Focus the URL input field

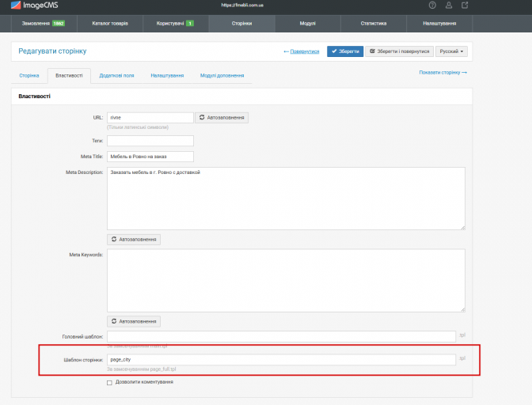click(150, 118)
